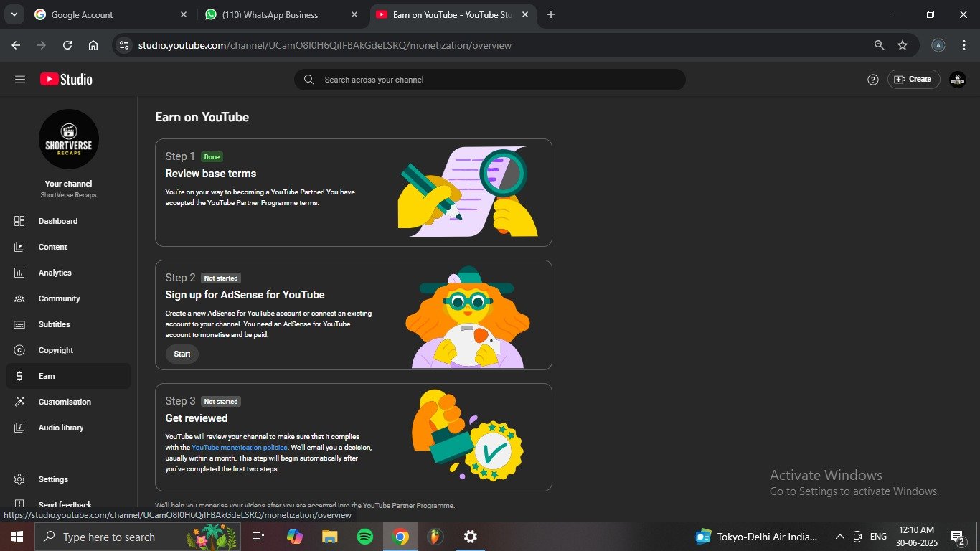The width and height of the screenshot is (980, 551).
Task: Click the zoom magnifier icon in address bar
Action: pos(879,45)
